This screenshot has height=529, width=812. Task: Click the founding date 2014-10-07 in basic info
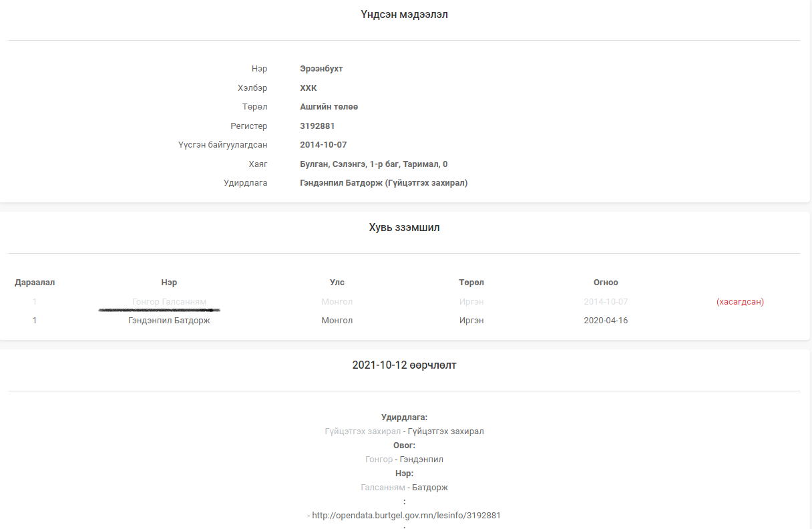point(323,145)
